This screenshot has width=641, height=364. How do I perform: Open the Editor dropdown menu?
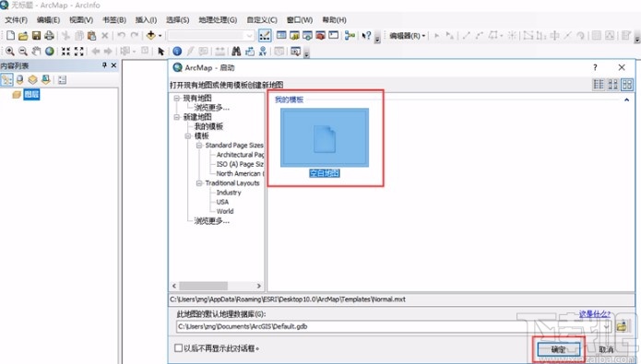click(x=407, y=36)
